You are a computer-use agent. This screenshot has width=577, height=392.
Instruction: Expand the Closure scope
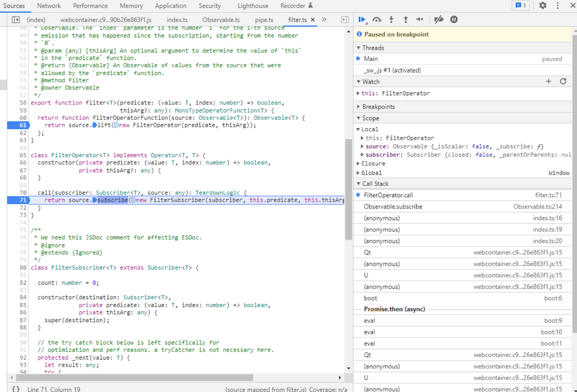373,164
